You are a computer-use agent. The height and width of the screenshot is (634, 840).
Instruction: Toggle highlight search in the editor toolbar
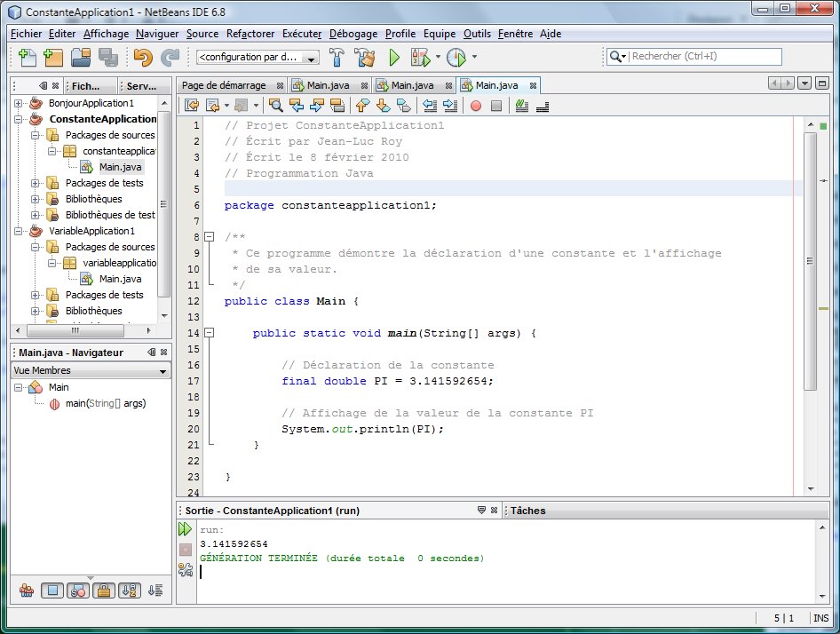pyautogui.click(x=337, y=106)
